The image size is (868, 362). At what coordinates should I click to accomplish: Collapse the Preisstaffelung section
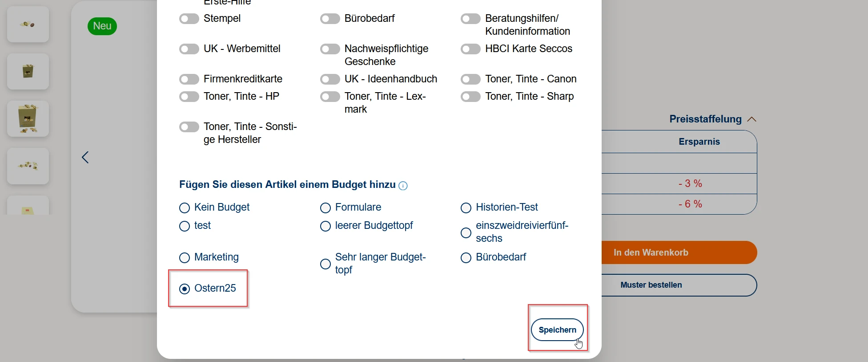(751, 119)
